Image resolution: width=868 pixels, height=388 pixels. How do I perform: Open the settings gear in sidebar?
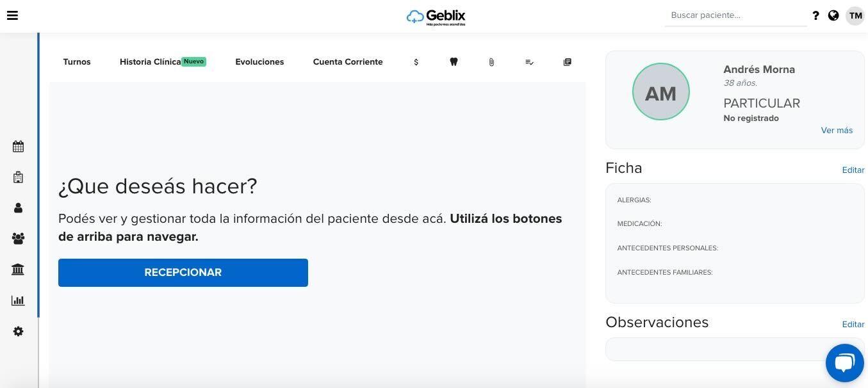click(18, 332)
